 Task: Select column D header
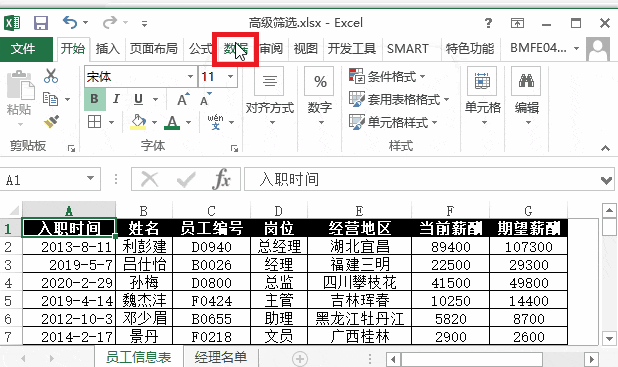tap(279, 211)
